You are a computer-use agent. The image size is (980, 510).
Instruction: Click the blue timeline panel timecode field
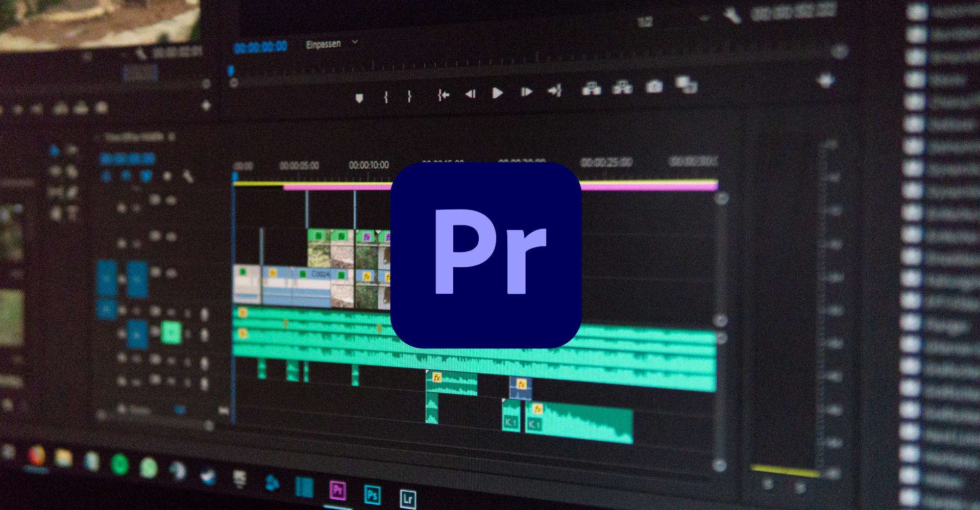pyautogui.click(x=127, y=159)
